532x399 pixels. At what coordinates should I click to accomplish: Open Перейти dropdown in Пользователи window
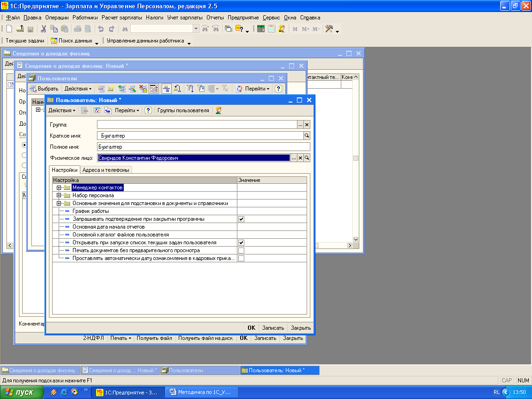pyautogui.click(x=257, y=89)
